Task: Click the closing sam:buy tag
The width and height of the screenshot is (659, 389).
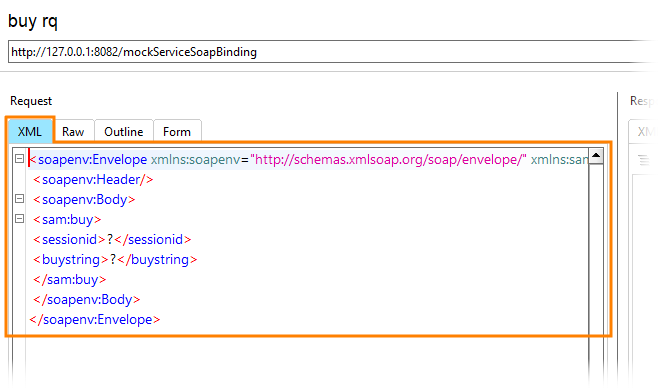Action: (x=70, y=279)
